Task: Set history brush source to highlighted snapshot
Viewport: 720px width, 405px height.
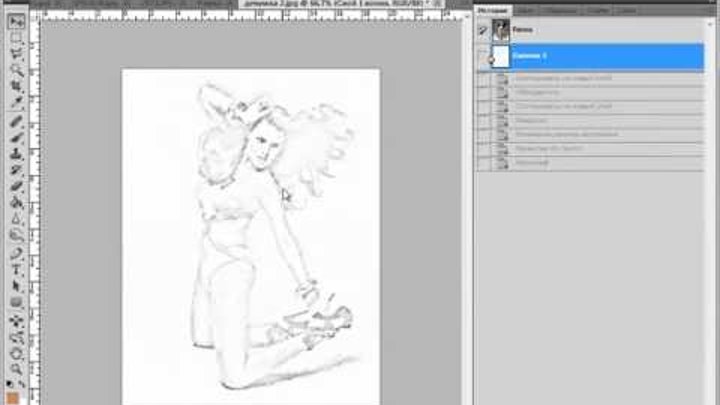Action: click(x=484, y=57)
